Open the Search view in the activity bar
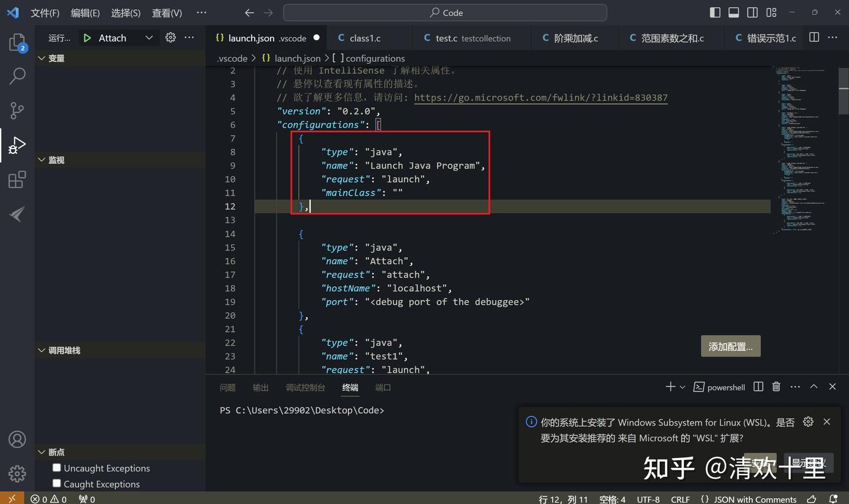 (x=17, y=76)
